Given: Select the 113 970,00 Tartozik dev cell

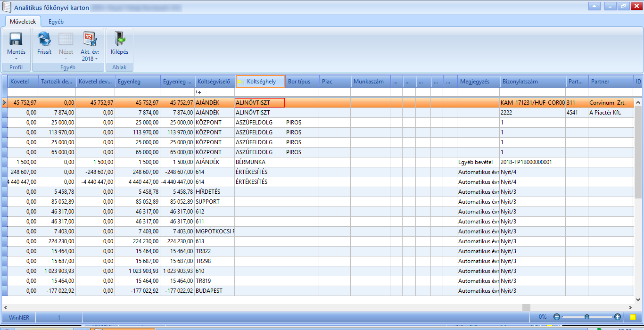Looking at the screenshot, I should pos(57,132).
